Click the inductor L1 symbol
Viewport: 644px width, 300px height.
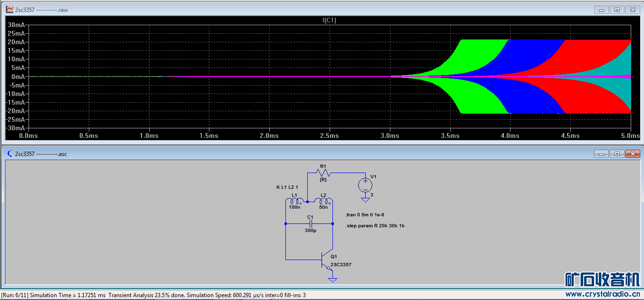[x=294, y=201]
